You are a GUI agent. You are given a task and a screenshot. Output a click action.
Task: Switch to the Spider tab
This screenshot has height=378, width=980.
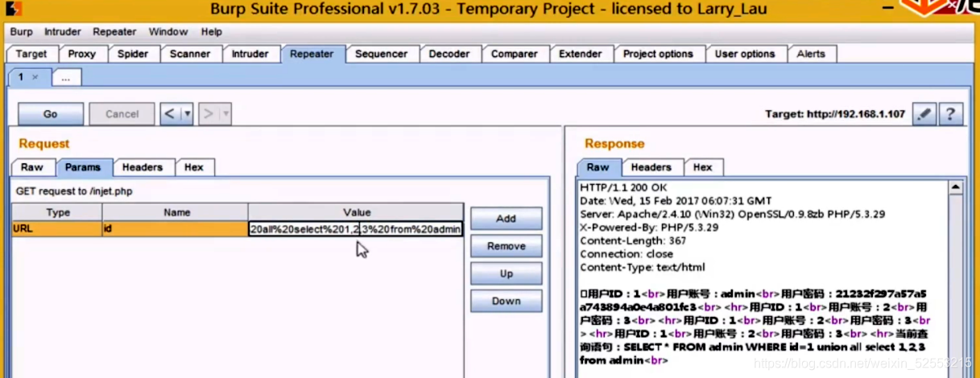click(x=133, y=54)
